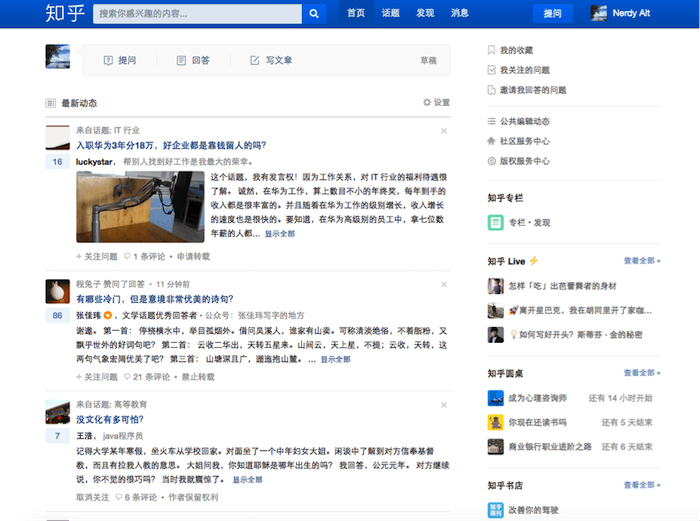
Task: Click author name 张佳玮
Action: 88,315
